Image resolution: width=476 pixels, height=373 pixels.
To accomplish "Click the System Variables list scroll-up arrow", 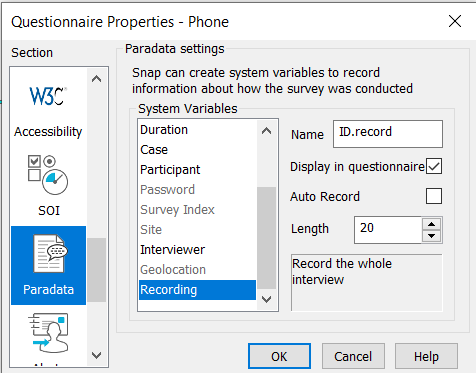I will coord(266,131).
